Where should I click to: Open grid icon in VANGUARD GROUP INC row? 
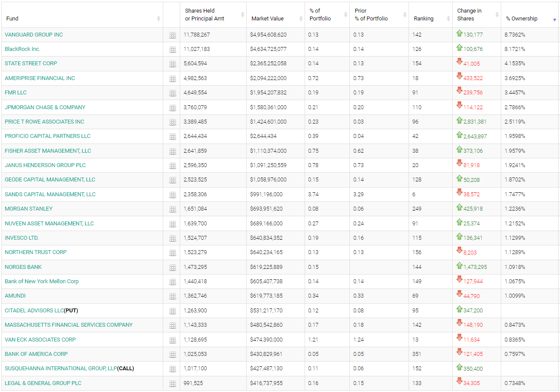point(172,35)
